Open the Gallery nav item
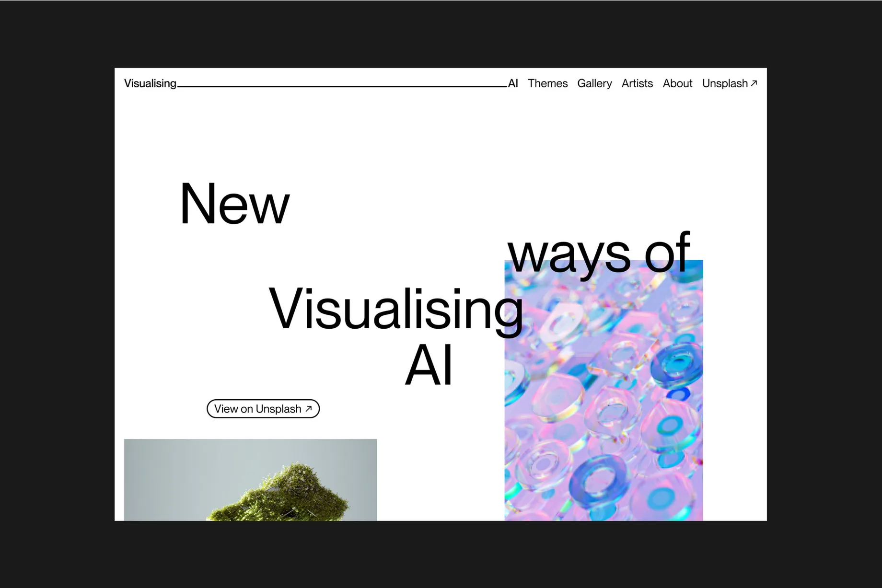The height and width of the screenshot is (588, 882). tap(594, 83)
